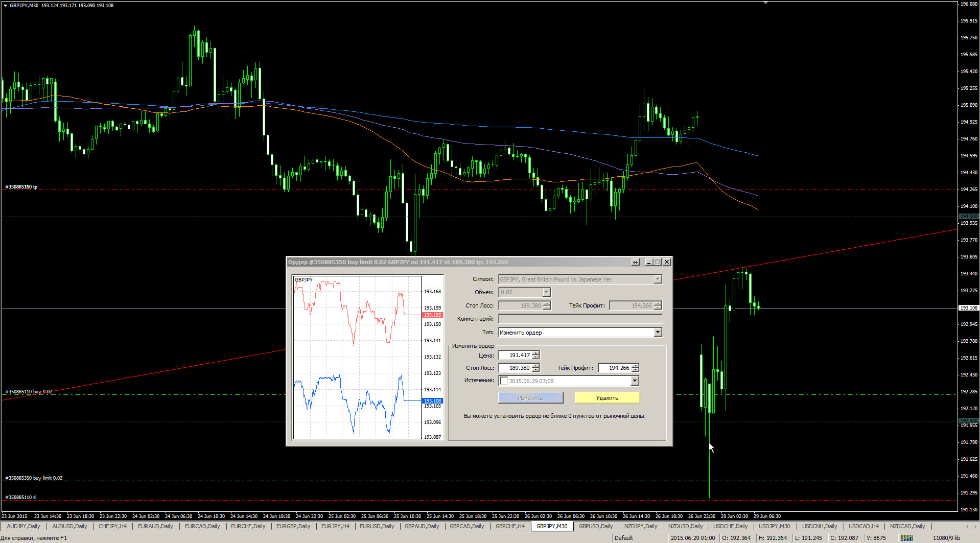
Task: Select the USDJPY,M30 chart tab
Action: point(774,526)
